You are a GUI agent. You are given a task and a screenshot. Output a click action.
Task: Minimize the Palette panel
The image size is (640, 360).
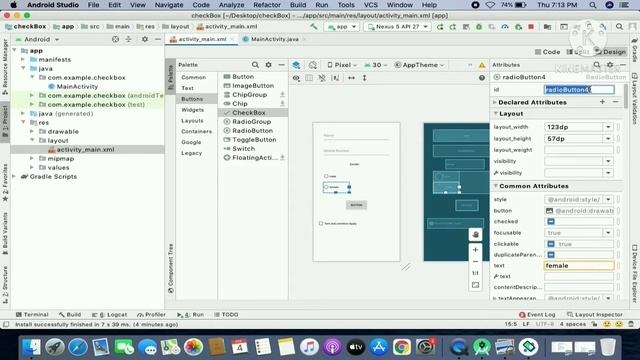click(x=281, y=65)
